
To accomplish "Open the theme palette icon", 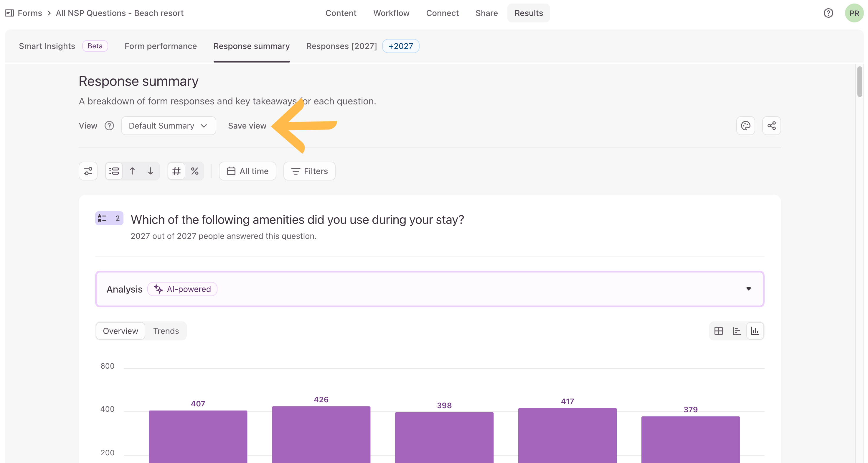I will click(745, 126).
